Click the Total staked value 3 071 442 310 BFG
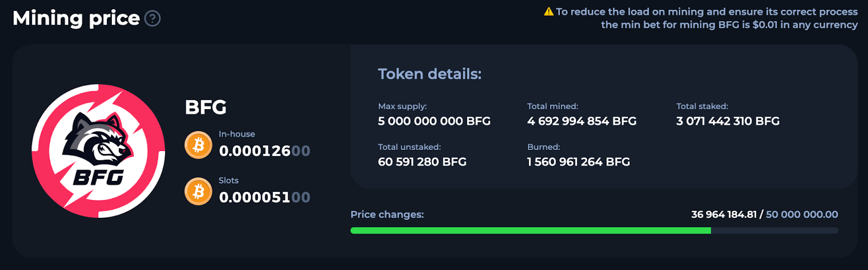This screenshot has width=868, height=270. coord(727,121)
